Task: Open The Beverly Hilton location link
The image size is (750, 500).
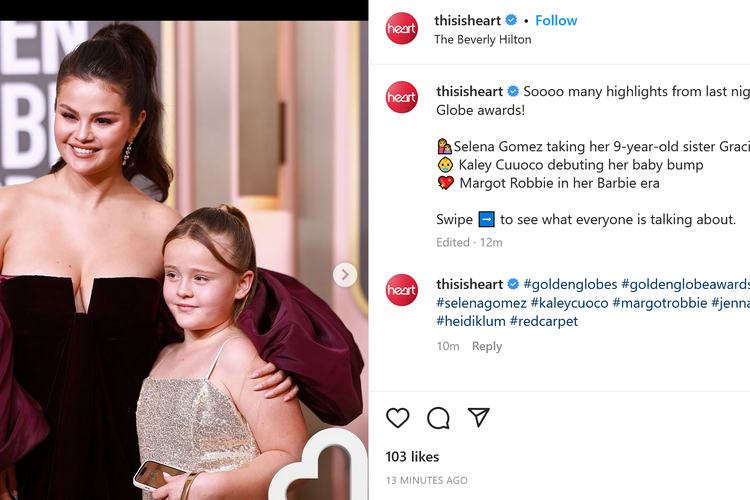Action: point(483,39)
